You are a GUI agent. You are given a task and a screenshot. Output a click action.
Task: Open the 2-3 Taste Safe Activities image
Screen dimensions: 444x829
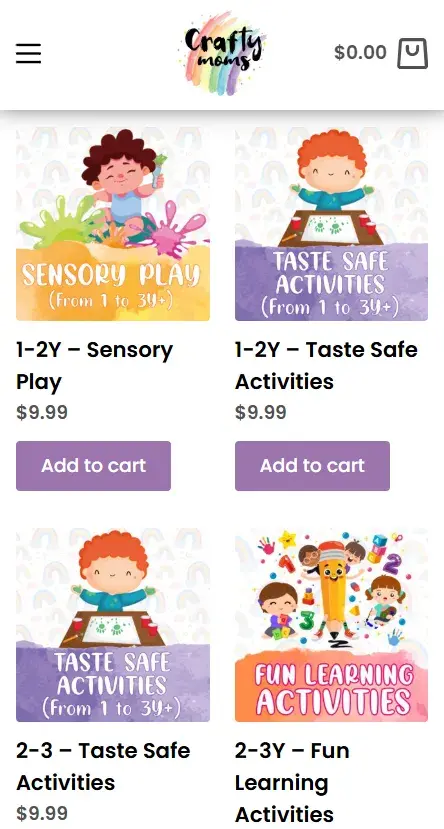113,625
